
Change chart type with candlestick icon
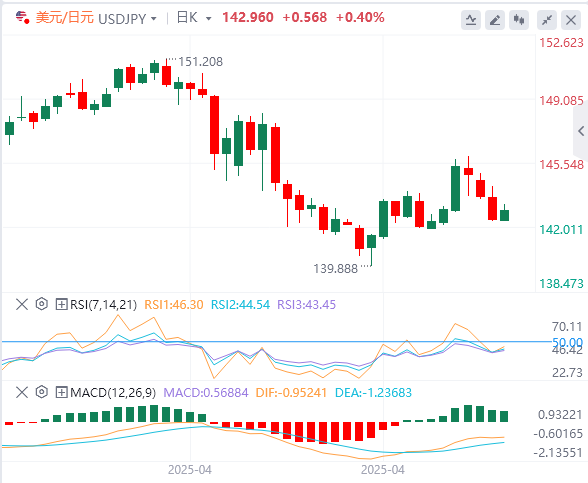click(x=519, y=20)
